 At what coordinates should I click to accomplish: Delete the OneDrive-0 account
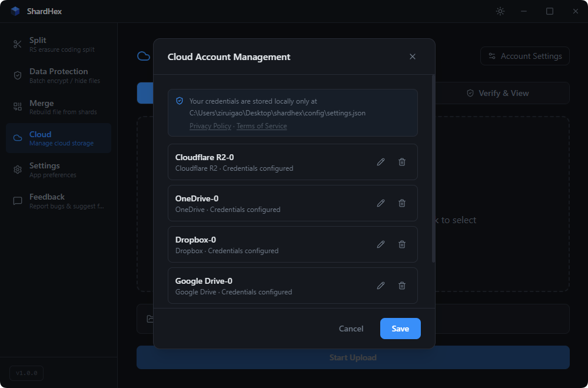(x=401, y=203)
